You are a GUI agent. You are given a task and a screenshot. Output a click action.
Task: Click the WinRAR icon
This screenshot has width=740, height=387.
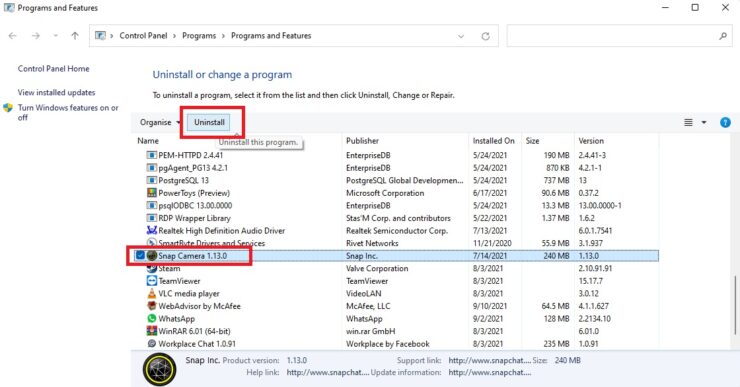pyautogui.click(x=151, y=331)
